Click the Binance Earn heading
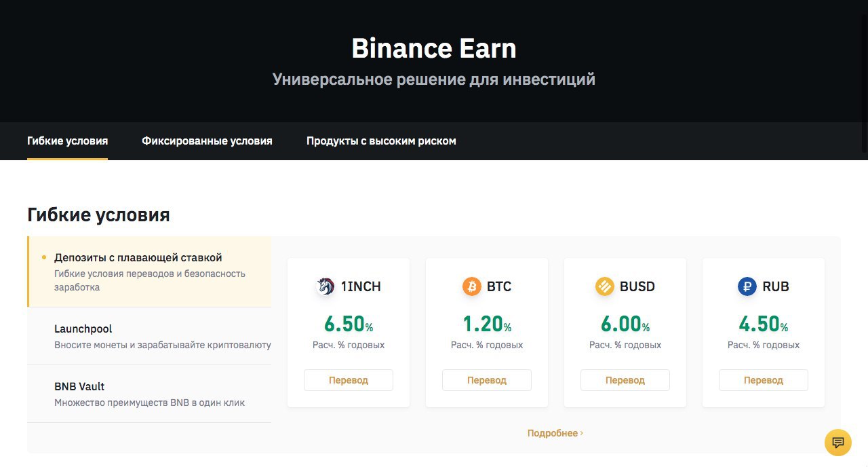This screenshot has height=467, width=868. (x=434, y=49)
